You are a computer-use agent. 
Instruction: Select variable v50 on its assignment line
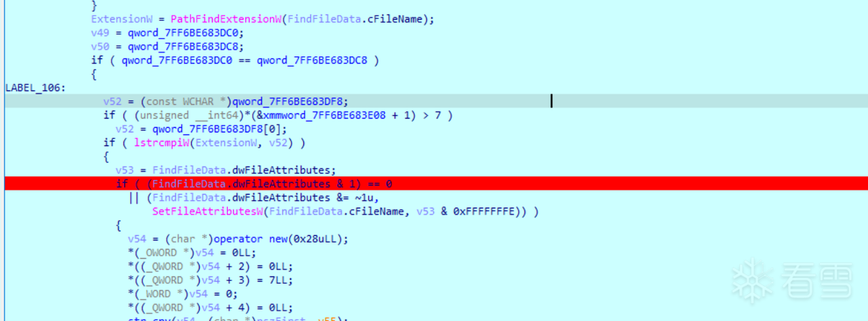[100, 46]
